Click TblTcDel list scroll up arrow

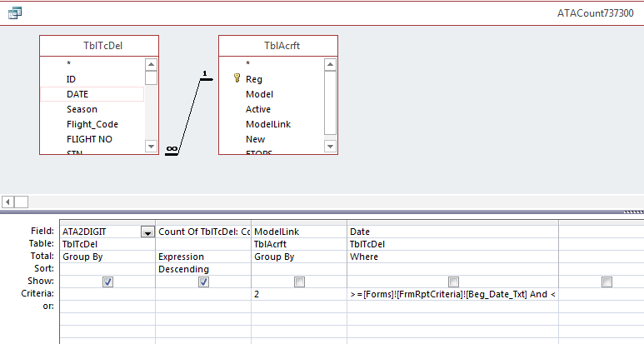coord(151,64)
